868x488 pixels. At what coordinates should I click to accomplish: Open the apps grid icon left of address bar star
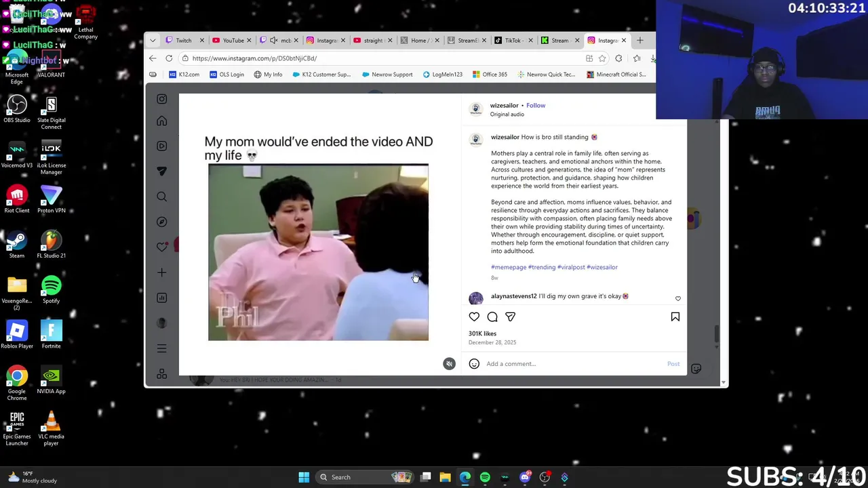(589, 58)
